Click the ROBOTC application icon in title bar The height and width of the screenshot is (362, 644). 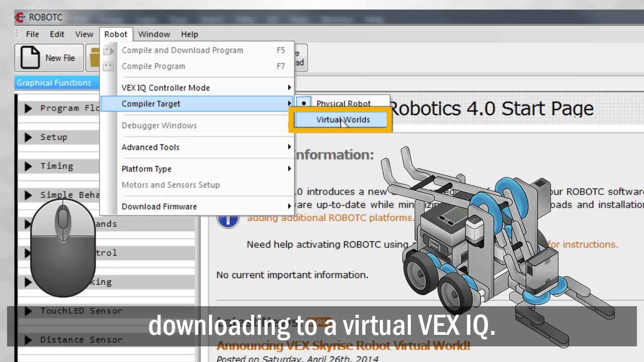point(20,17)
